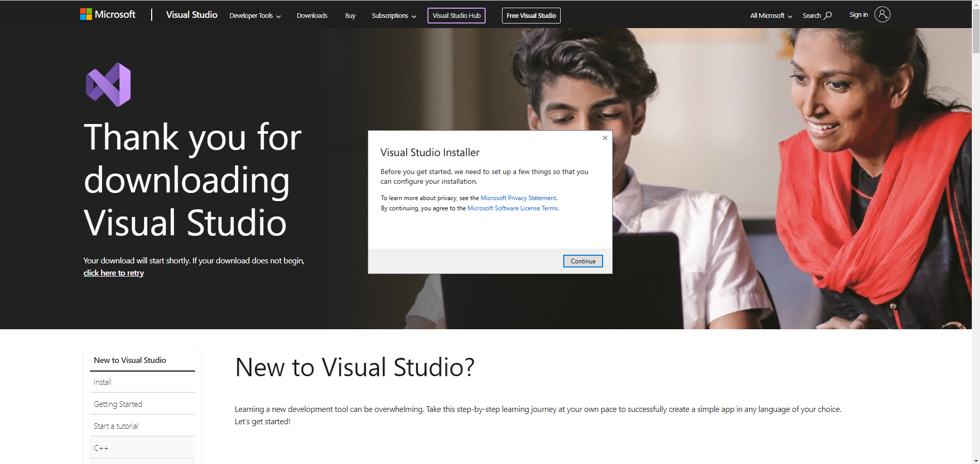Click the 'New to Visual Studio?' heading
The width and height of the screenshot is (980, 464).
pos(355,368)
